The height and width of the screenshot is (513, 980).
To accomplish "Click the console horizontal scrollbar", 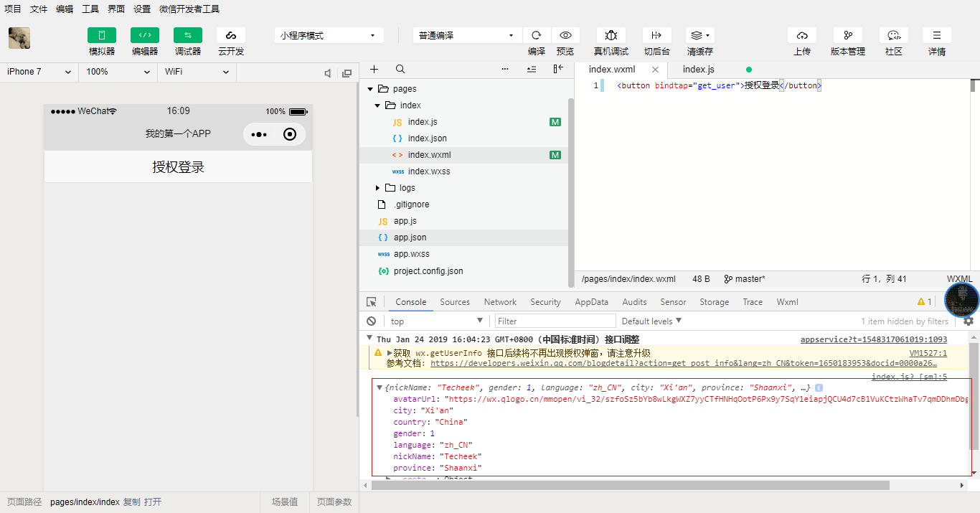I will [x=631, y=486].
